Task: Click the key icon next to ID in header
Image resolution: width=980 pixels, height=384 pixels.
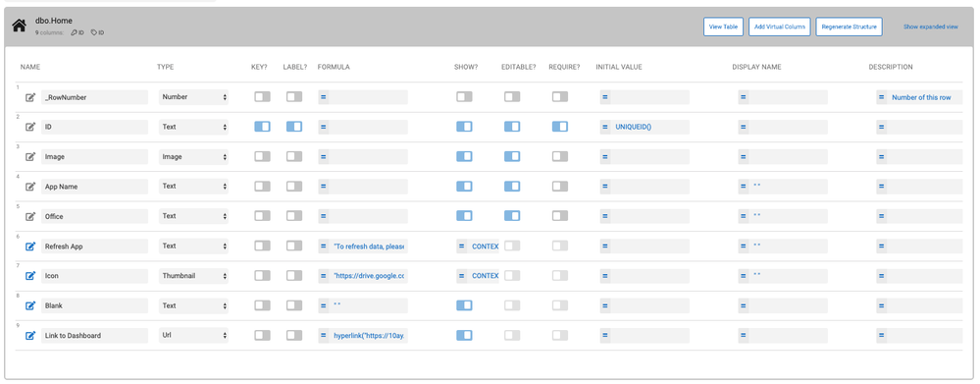Action: pyautogui.click(x=74, y=31)
